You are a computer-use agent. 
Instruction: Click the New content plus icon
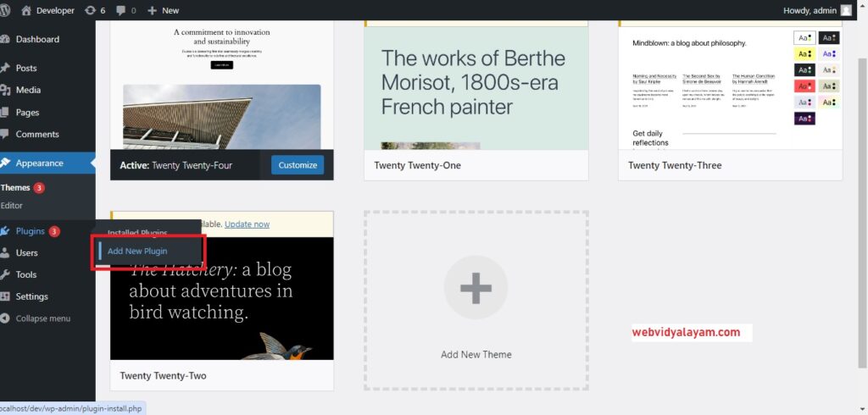(x=153, y=10)
